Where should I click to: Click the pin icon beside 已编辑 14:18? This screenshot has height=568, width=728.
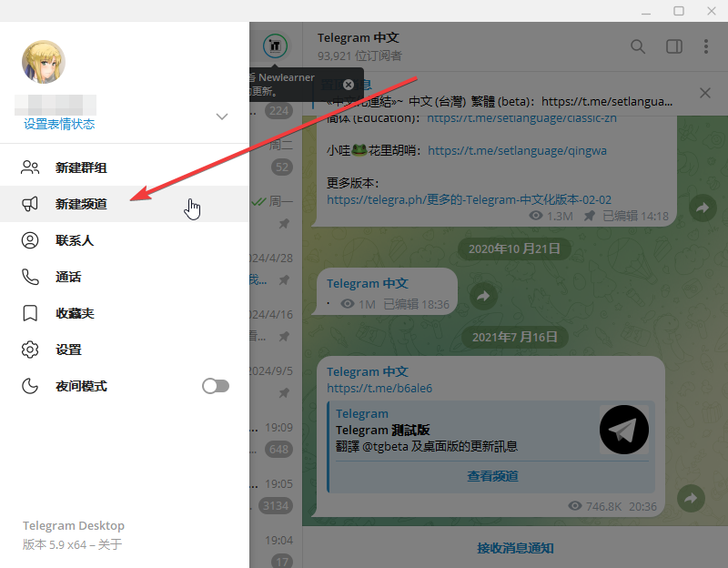coord(589,216)
